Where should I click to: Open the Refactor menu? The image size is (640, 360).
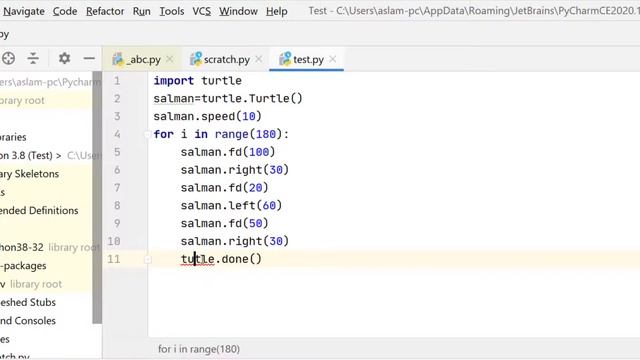pyautogui.click(x=105, y=11)
